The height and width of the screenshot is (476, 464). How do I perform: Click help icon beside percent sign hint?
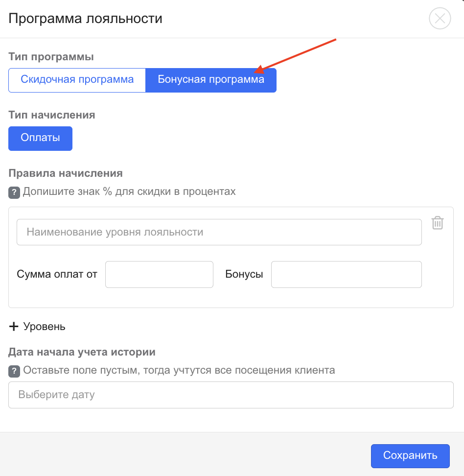pos(14,192)
